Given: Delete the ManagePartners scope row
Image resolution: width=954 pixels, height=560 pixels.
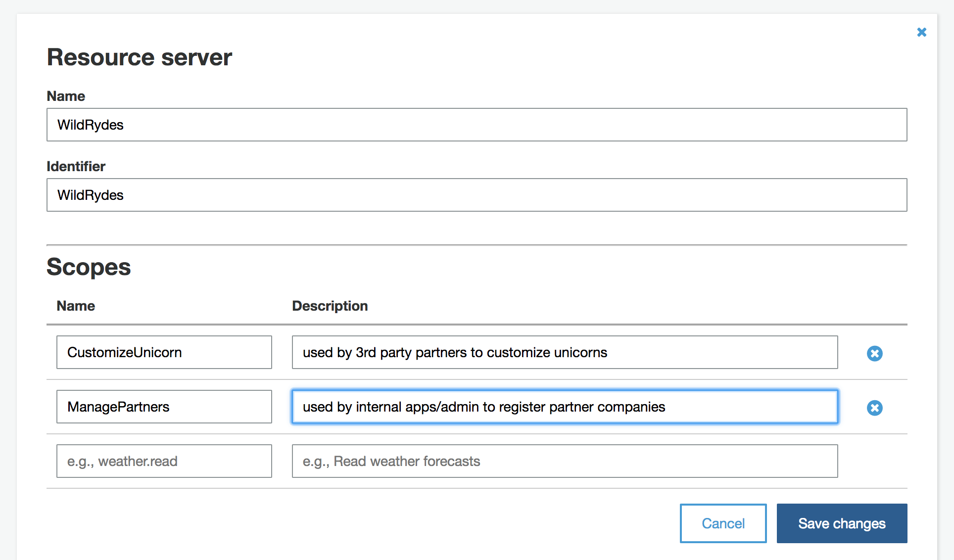Looking at the screenshot, I should pyautogui.click(x=874, y=408).
